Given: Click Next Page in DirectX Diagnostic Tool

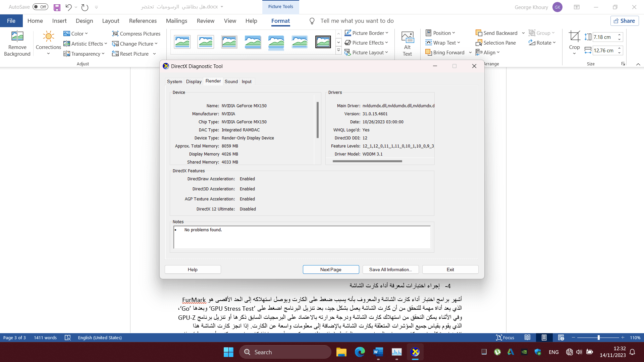Looking at the screenshot, I should [330, 269].
